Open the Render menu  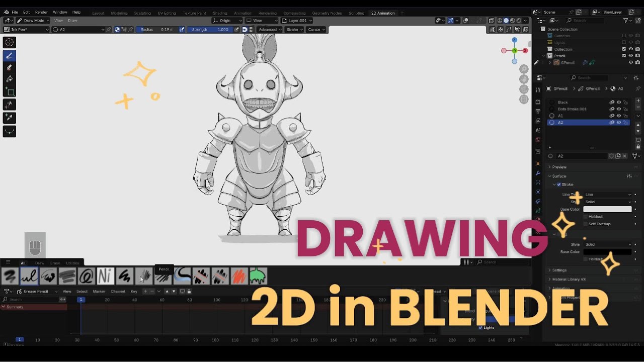(41, 12)
